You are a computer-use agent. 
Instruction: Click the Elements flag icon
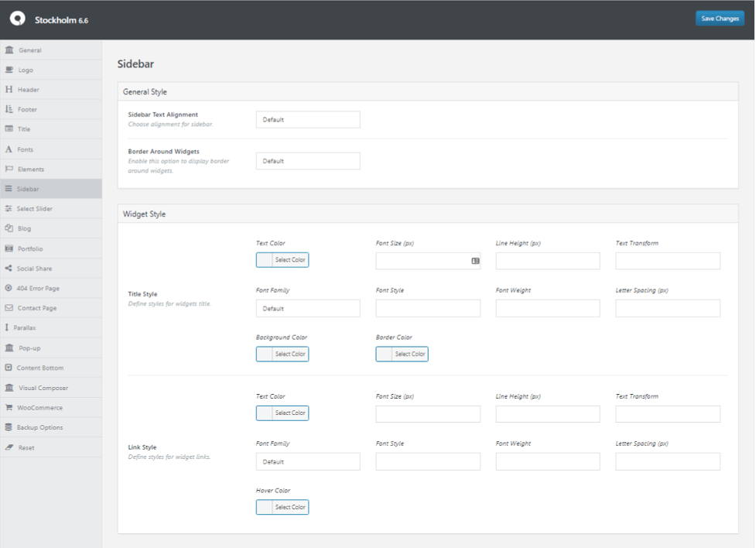point(9,169)
